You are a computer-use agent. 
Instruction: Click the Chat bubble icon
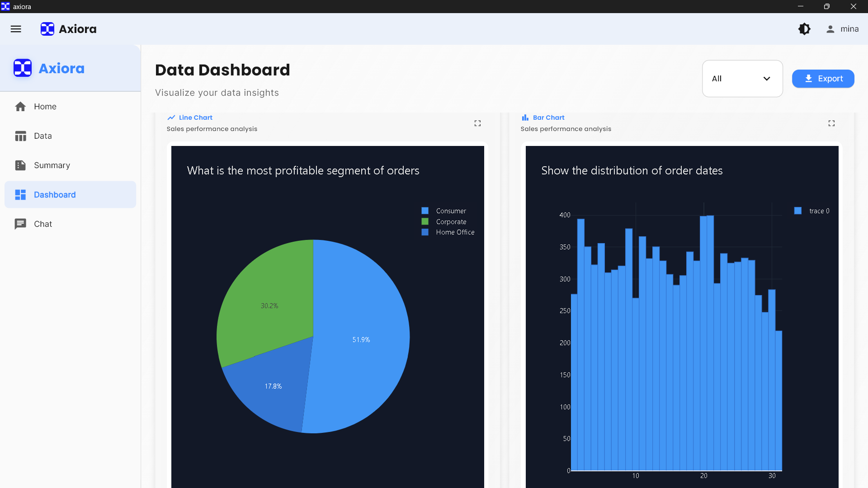20,224
